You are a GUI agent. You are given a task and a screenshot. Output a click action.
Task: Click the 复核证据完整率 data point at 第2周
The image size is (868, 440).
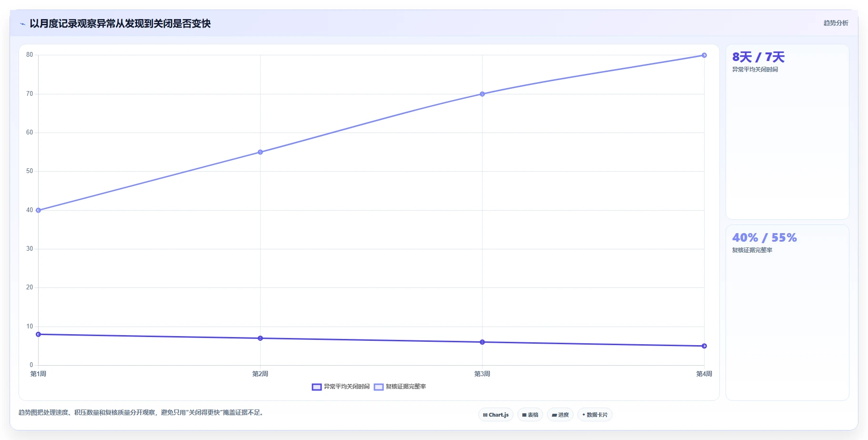260,152
